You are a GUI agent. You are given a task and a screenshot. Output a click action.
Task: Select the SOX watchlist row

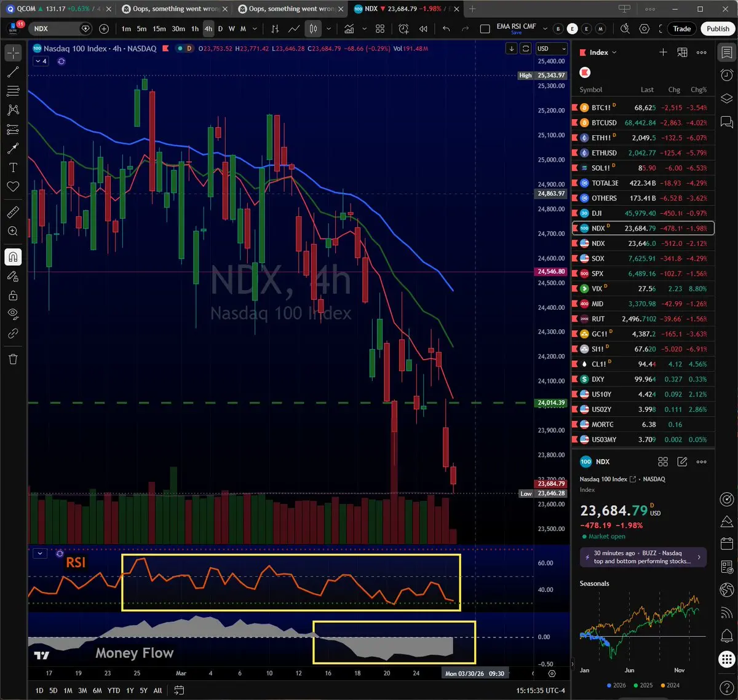point(643,259)
